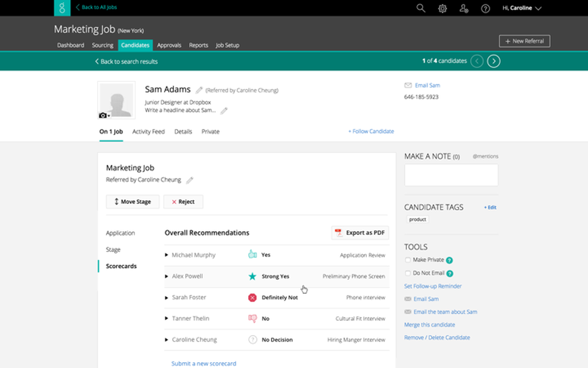Image resolution: width=588 pixels, height=368 pixels.
Task: Click Michael Murphy's thumbs-up Yes icon
Action: click(252, 254)
